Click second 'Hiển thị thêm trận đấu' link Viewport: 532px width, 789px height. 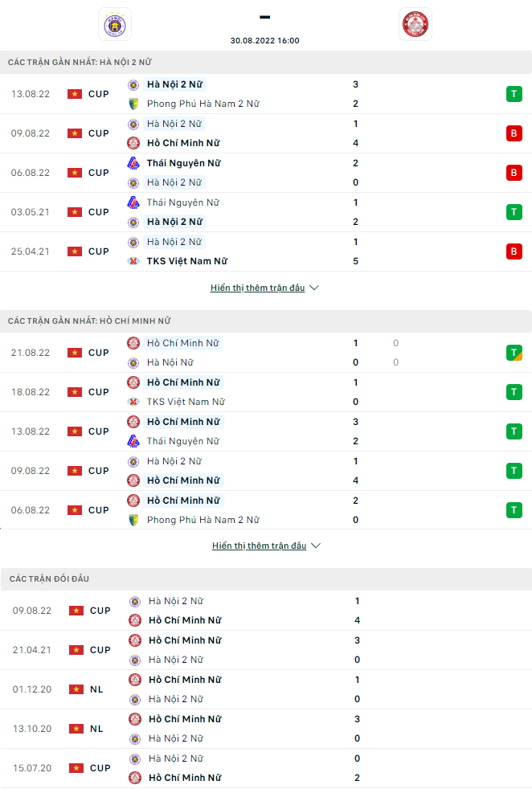pos(259,546)
